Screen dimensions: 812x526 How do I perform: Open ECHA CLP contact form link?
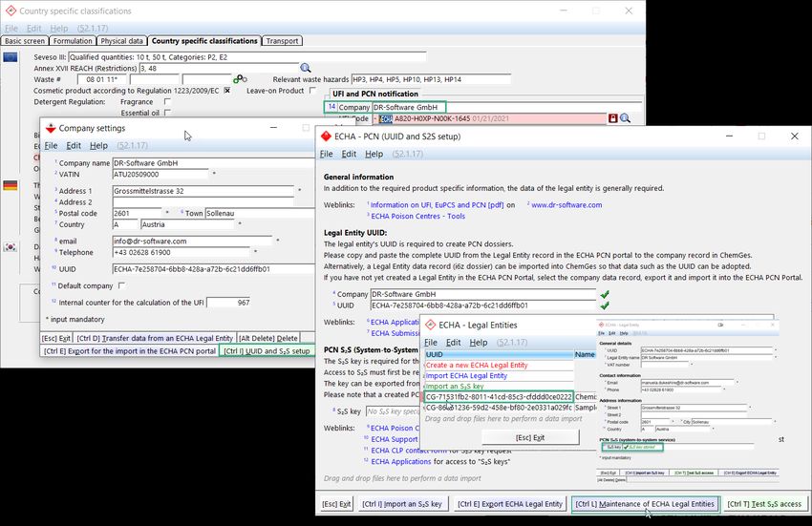click(408, 451)
